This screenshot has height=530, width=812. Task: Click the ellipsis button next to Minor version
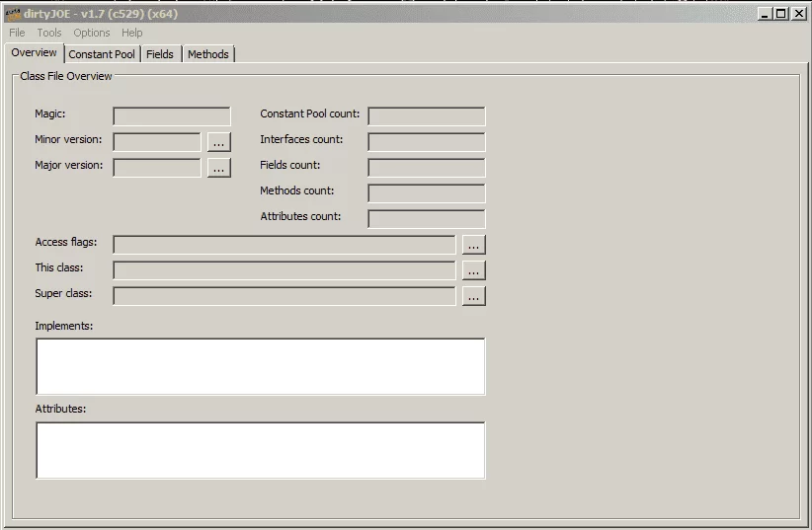point(218,142)
